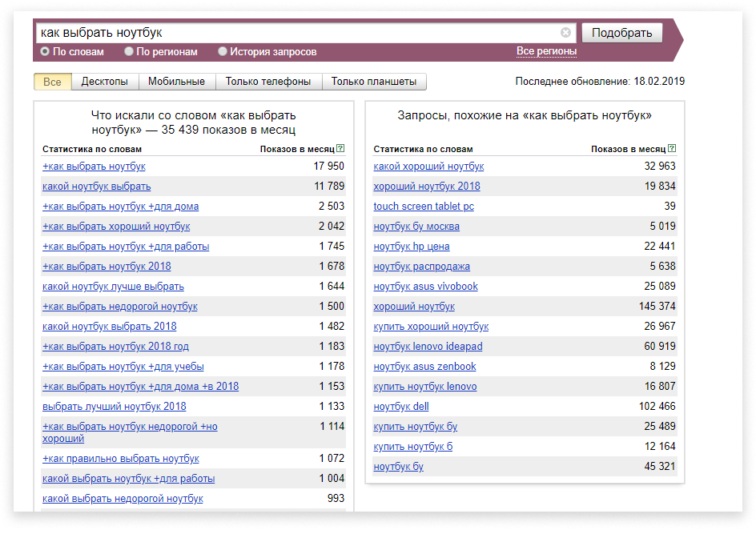Visit the "touch screen tablet pc" link
The width and height of the screenshot is (756, 534).
[x=423, y=207]
